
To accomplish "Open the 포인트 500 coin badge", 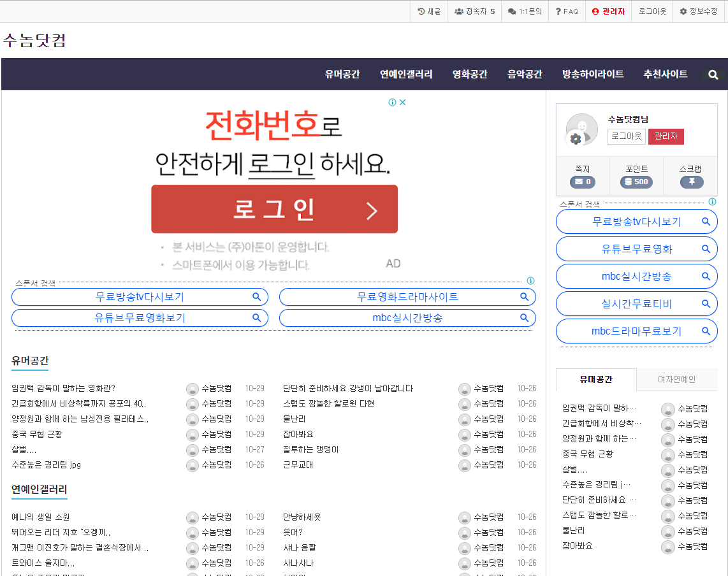I will tap(636, 182).
